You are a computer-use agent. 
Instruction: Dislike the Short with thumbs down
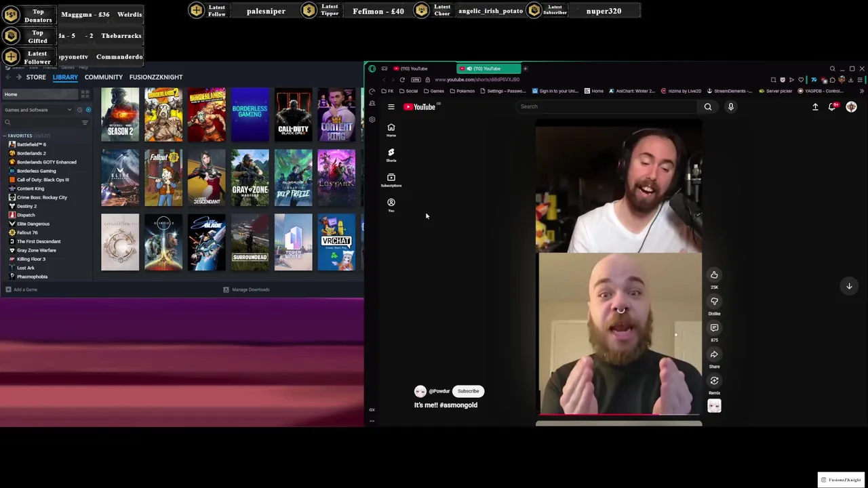[714, 302]
